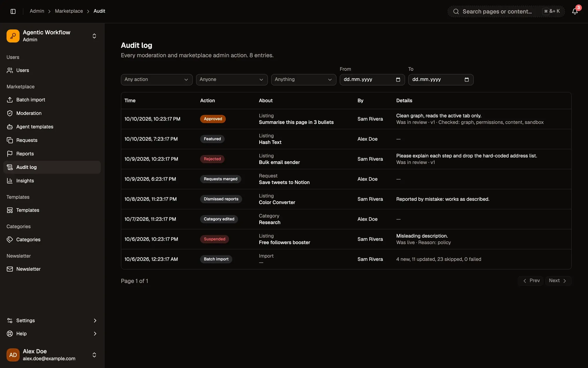Viewport: 588px width, 368px height.
Task: Click the Rejected action badge
Action: tap(212, 159)
